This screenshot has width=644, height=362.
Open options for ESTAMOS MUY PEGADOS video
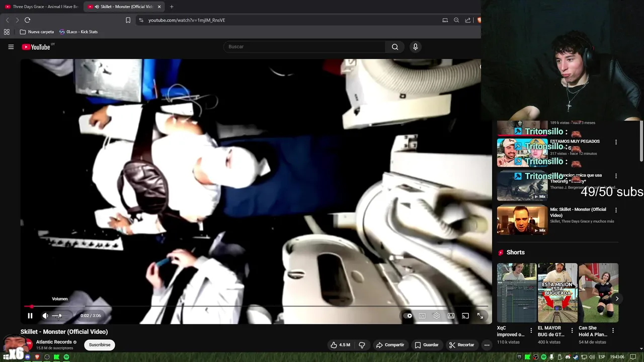616,142
